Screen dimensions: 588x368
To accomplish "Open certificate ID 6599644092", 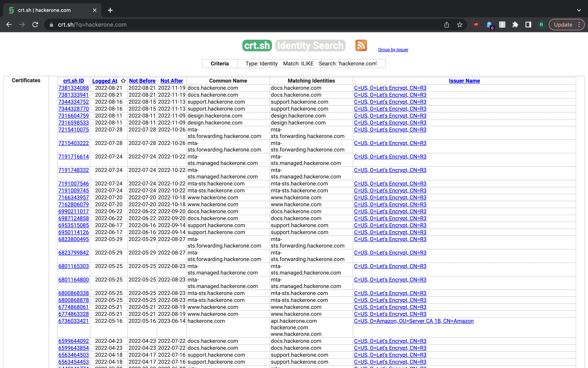I will click(x=74, y=341).
